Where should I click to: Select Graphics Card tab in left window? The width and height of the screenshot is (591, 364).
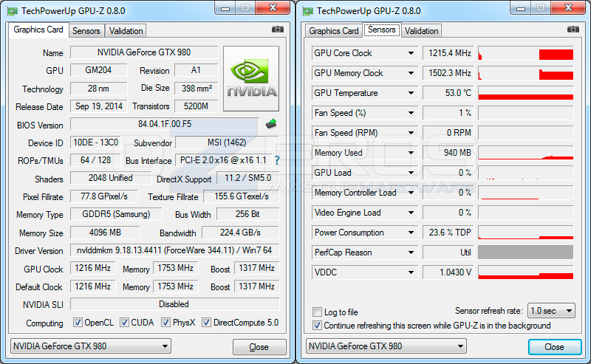[x=38, y=30]
